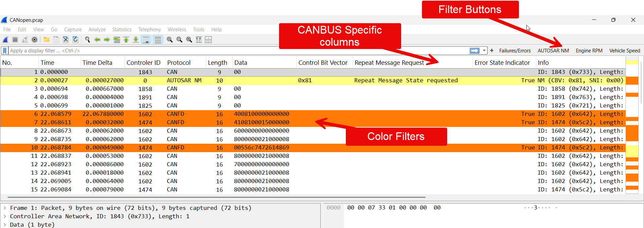
Task: Expand the Frame 1 details tree
Action: (x=5, y=208)
